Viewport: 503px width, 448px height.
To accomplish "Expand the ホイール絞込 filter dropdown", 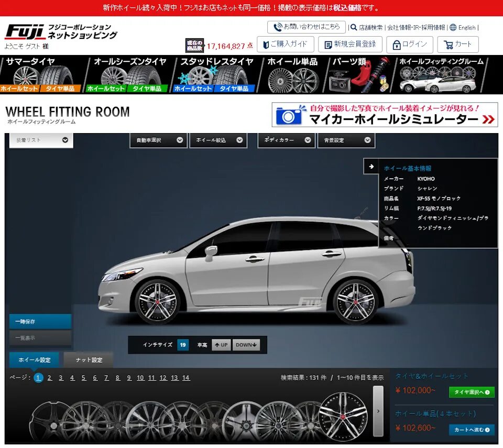I will pyautogui.click(x=218, y=140).
